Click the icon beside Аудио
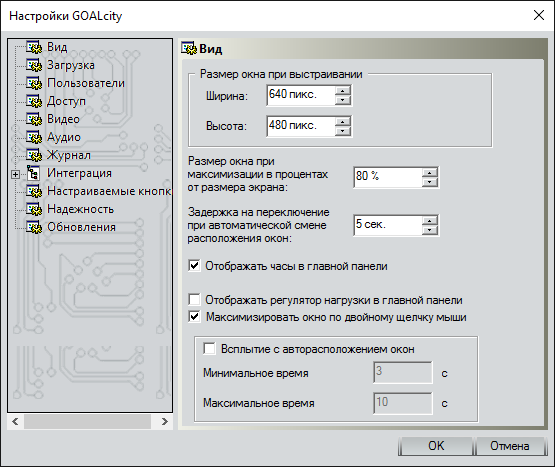555x467 pixels. click(x=34, y=137)
